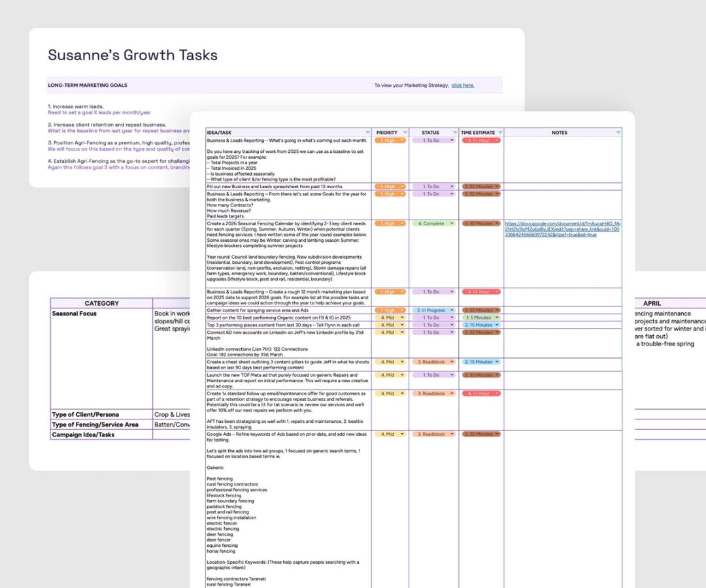
Task: Select 'Top 3 performing pieces content' task cell
Action: coord(288,325)
